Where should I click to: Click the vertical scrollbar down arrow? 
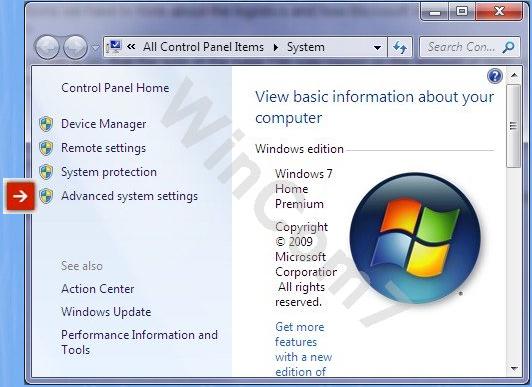(x=514, y=369)
